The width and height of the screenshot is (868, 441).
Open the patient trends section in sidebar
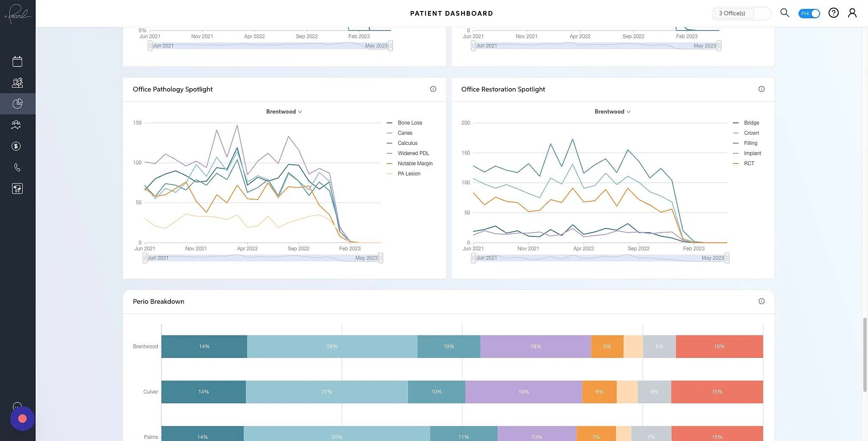coord(16,125)
